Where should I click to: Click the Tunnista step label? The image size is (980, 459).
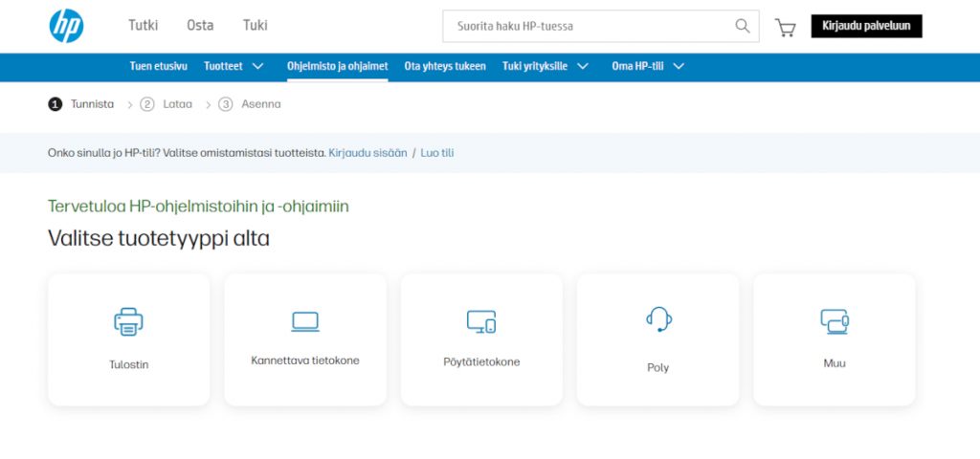pos(92,104)
